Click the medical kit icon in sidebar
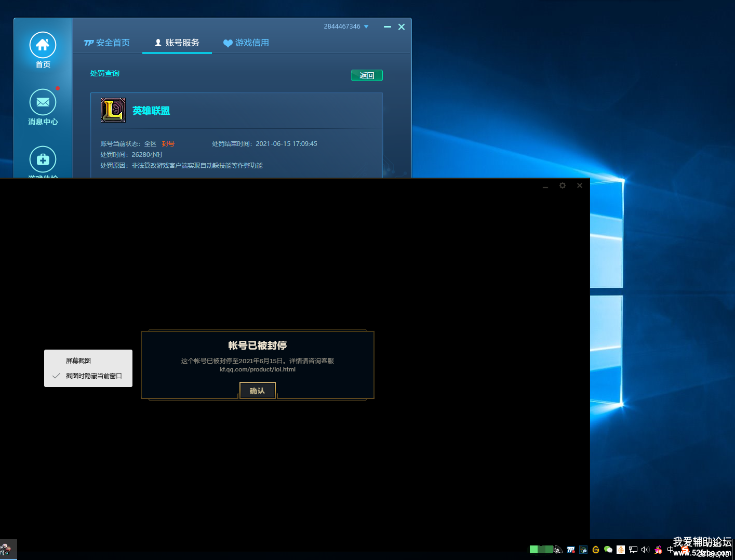735x560 pixels. (43, 159)
